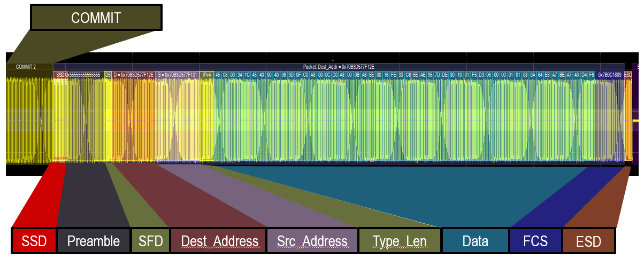Click the D5 start frame delimiter field
The width and height of the screenshot is (644, 259).
click(108, 75)
